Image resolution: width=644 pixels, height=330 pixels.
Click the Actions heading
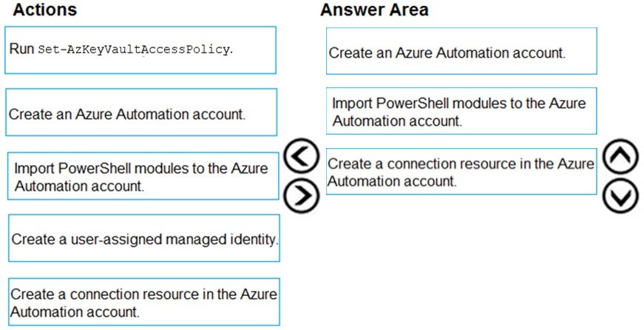(x=44, y=10)
